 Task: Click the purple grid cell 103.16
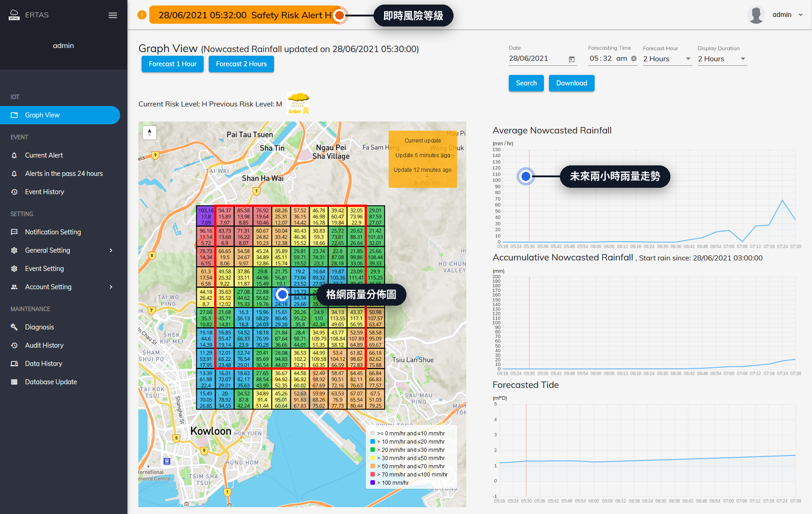pyautogui.click(x=206, y=216)
